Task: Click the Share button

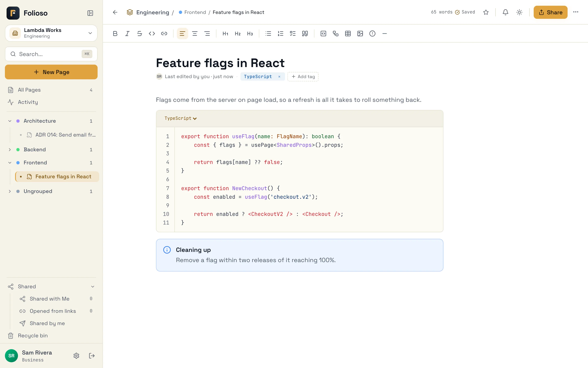Action: (x=551, y=12)
